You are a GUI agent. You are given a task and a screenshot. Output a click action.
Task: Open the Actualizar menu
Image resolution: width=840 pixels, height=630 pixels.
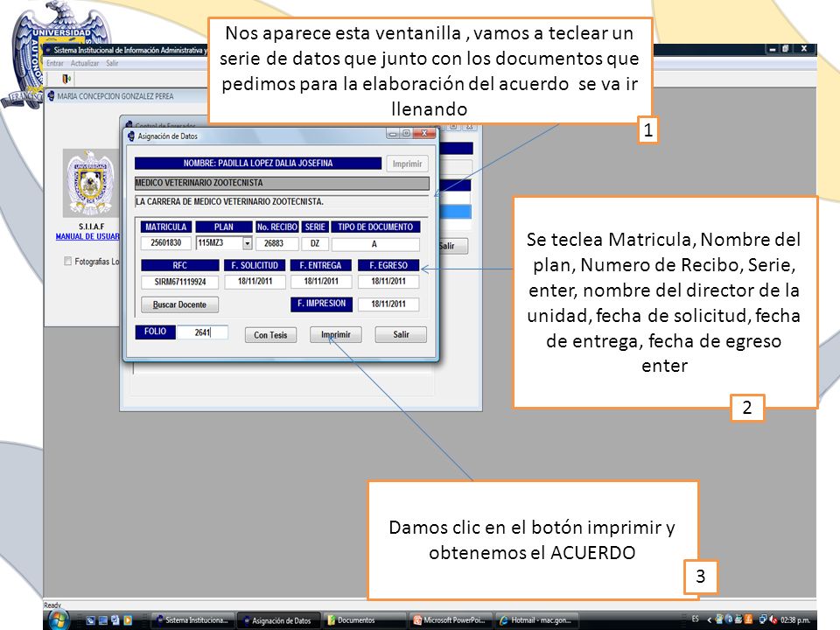pos(85,63)
